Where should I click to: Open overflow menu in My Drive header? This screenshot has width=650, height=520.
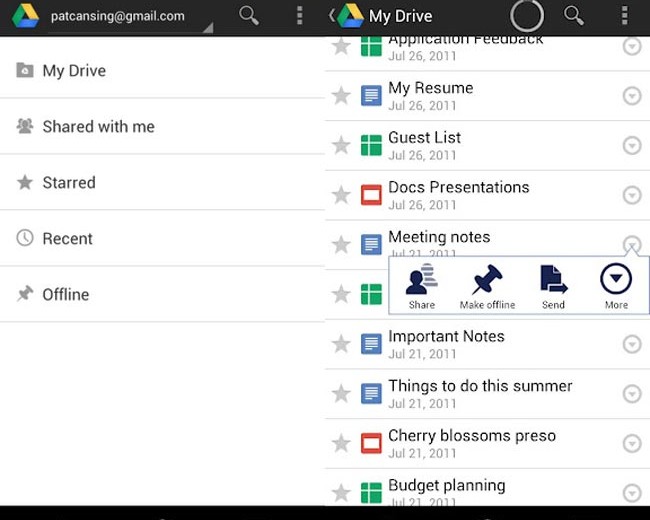(625, 16)
